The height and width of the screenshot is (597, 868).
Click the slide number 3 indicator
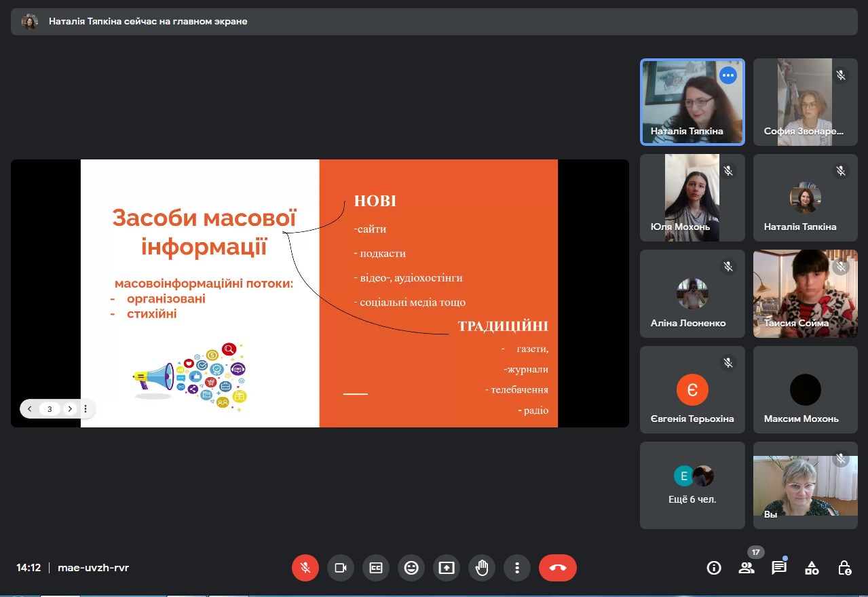point(50,409)
